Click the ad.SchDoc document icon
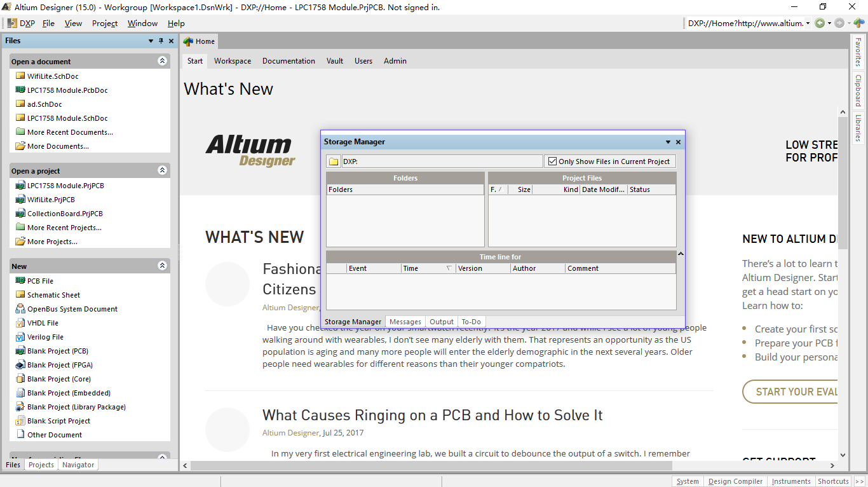Screen dimensions: 868x487 pos(20,104)
